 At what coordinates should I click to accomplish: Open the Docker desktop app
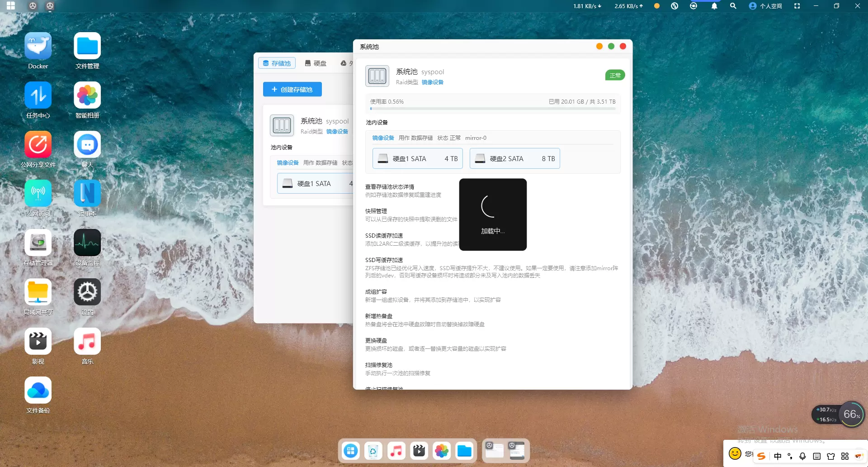pos(38,46)
